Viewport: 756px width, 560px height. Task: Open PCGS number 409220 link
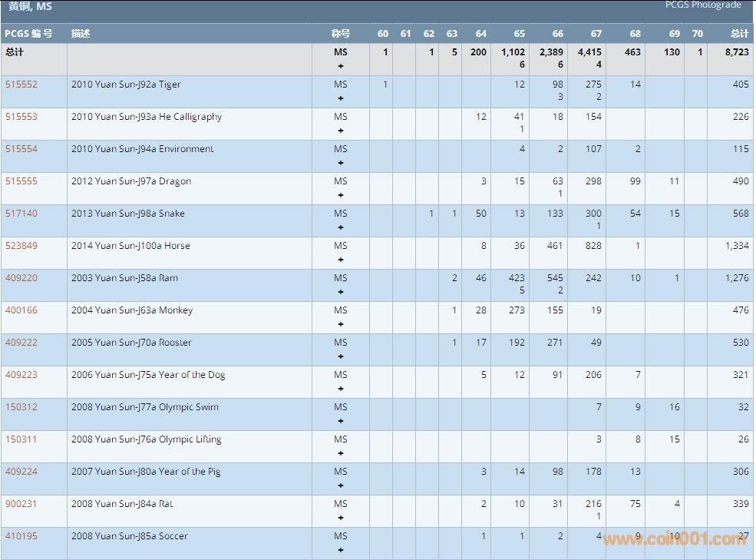coord(21,278)
